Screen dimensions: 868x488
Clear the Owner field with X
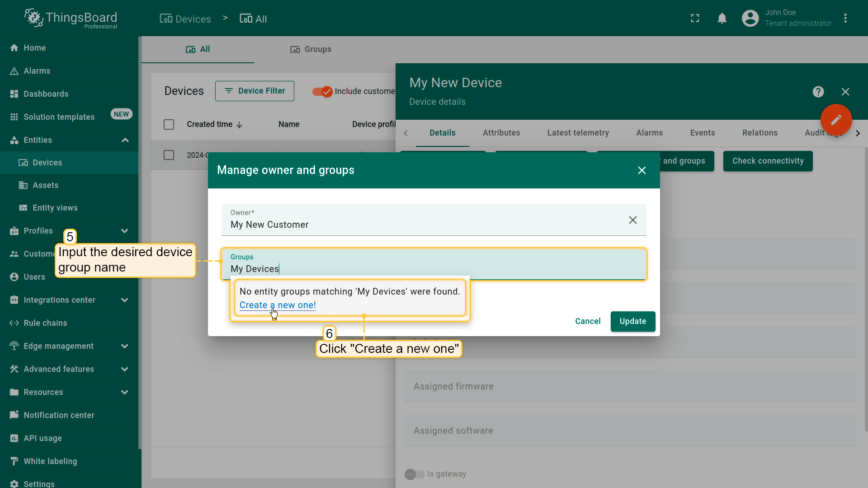[x=632, y=220]
